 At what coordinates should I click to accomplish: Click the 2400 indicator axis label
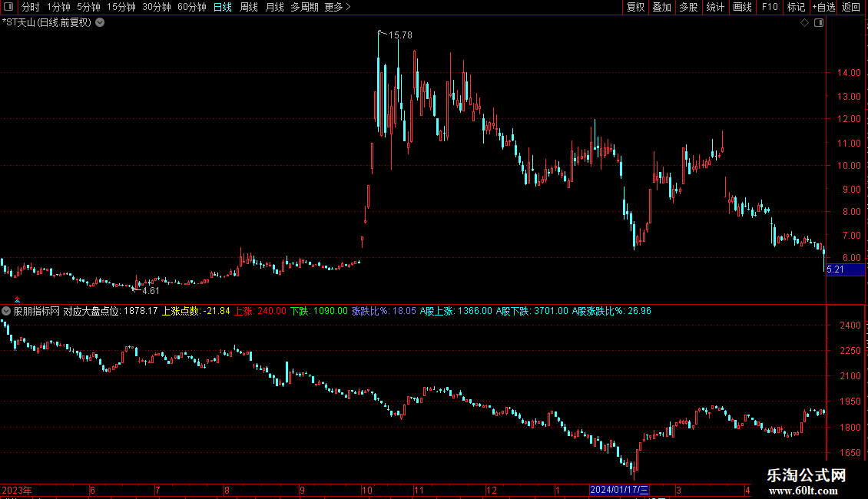[850, 326]
